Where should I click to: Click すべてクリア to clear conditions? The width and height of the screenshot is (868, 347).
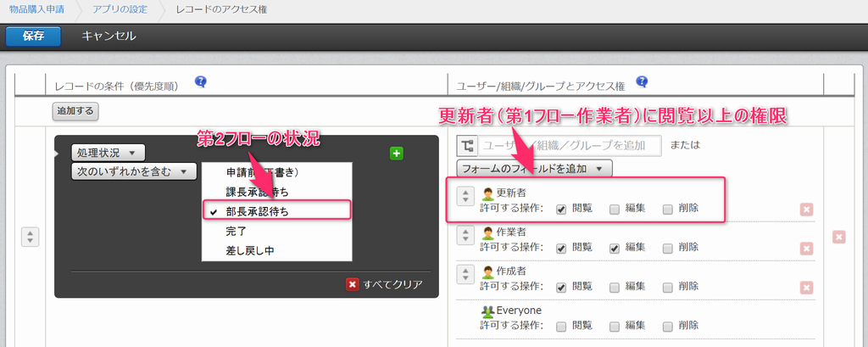(393, 285)
